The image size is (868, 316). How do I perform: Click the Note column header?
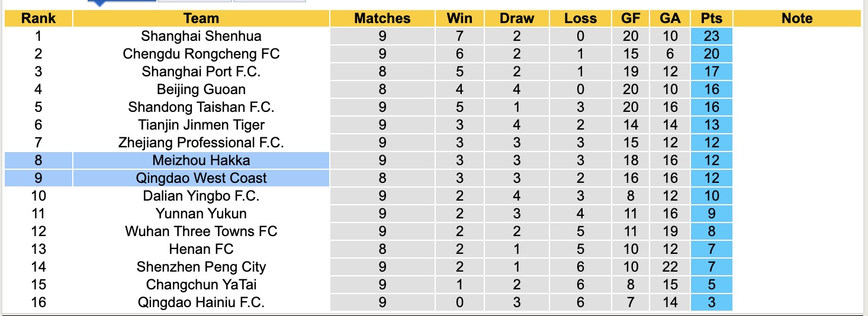coord(797,18)
